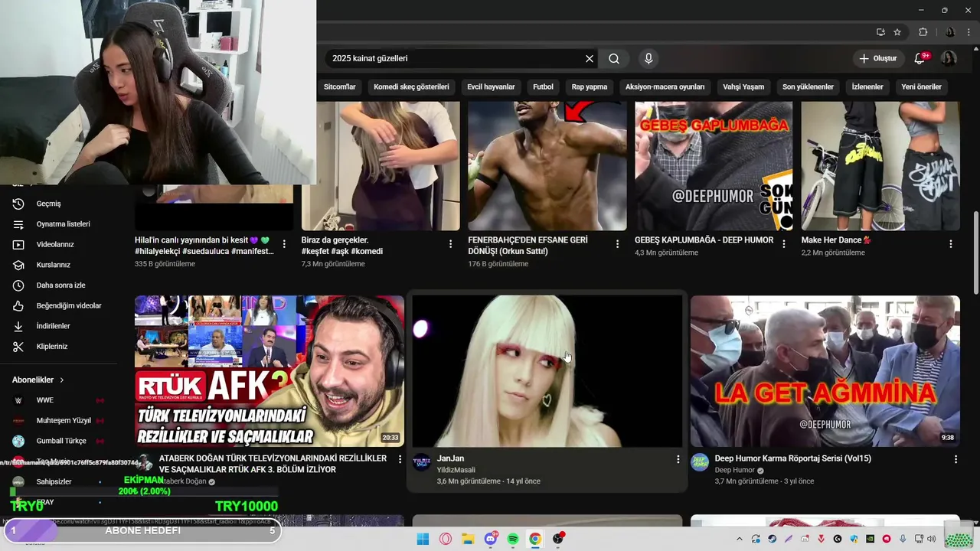Open options menu for Biraz da gerçekler video
The height and width of the screenshot is (551, 980).
point(450,244)
